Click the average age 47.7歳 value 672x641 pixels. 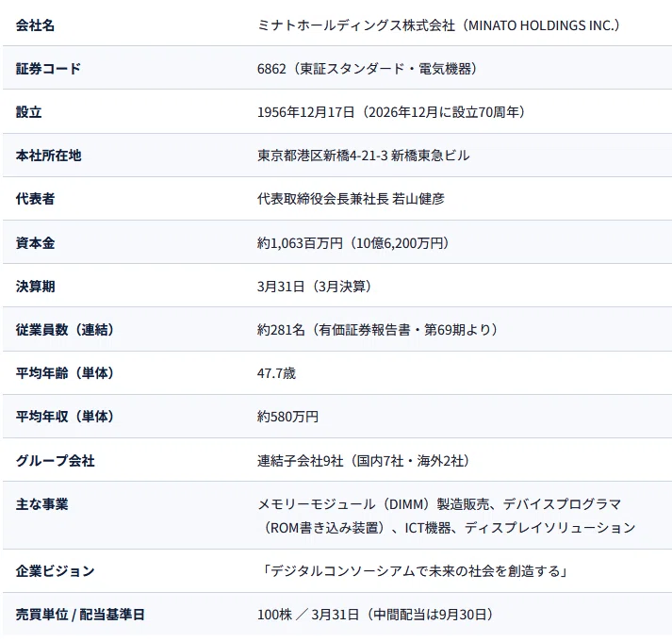pyautogui.click(x=276, y=373)
